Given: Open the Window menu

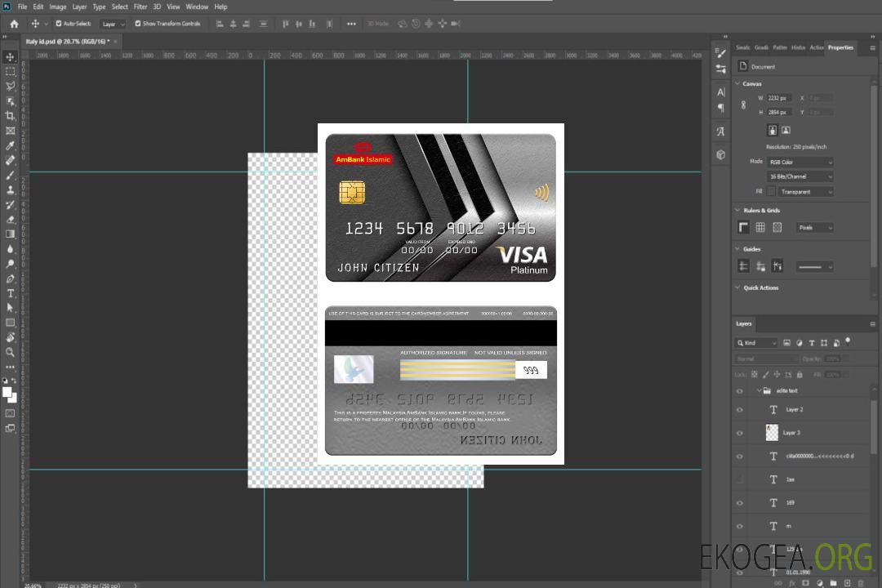Looking at the screenshot, I should [x=197, y=7].
